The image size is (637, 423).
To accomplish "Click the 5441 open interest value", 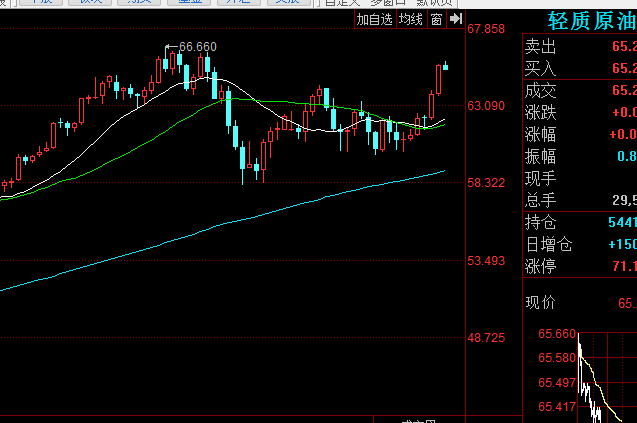I will [622, 222].
